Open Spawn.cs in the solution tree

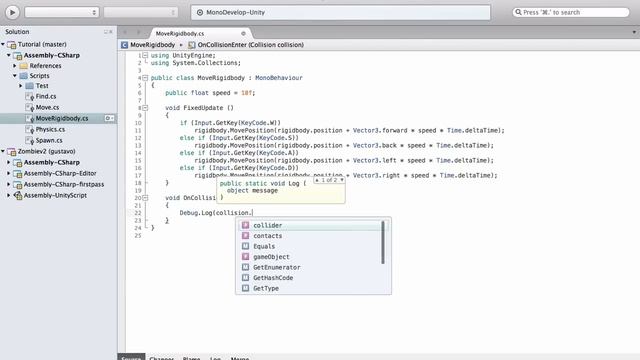click(49, 140)
